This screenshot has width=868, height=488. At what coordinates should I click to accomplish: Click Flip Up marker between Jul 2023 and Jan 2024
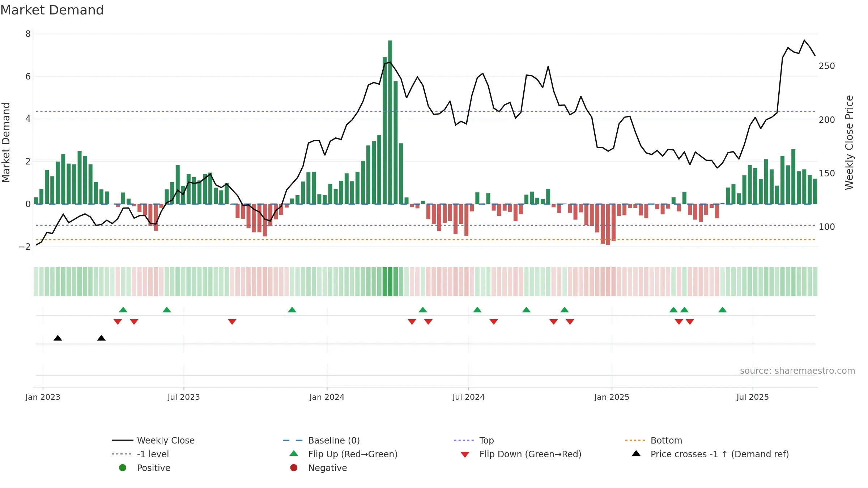(292, 310)
